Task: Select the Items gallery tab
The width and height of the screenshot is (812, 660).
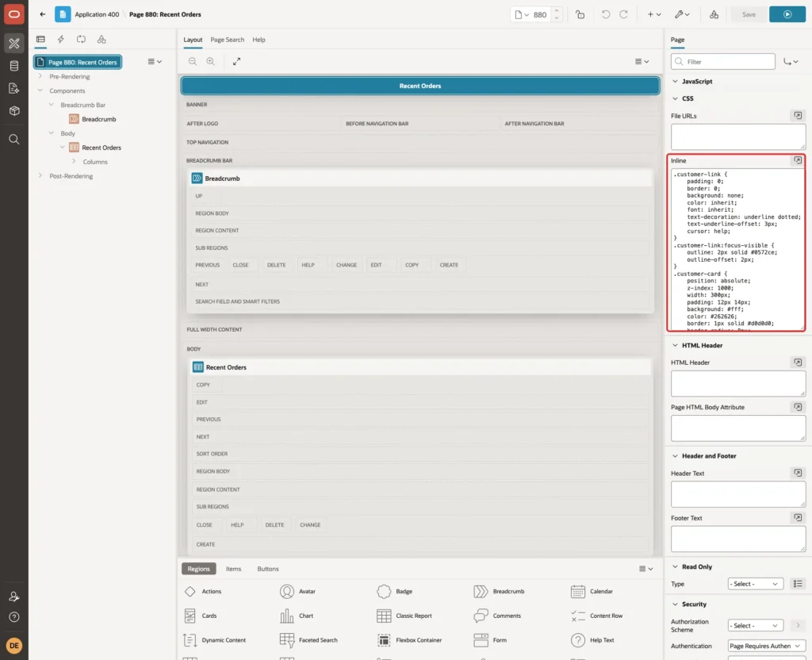Action: coord(234,569)
